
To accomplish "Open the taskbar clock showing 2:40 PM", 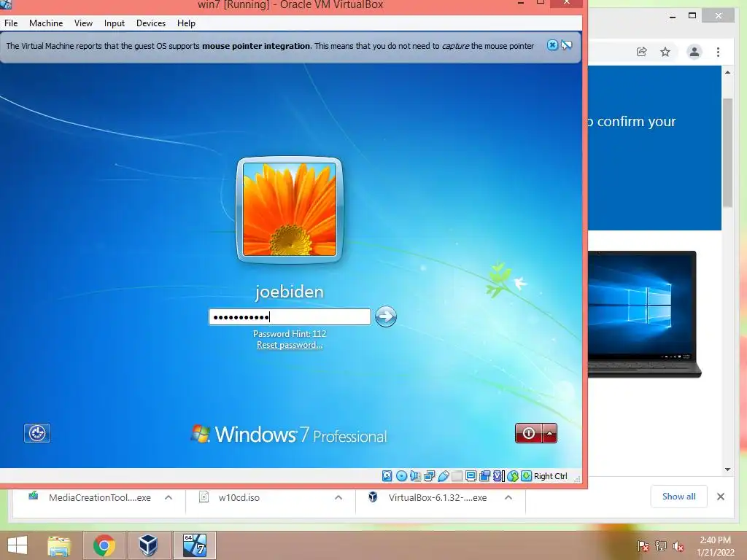I will point(716,546).
